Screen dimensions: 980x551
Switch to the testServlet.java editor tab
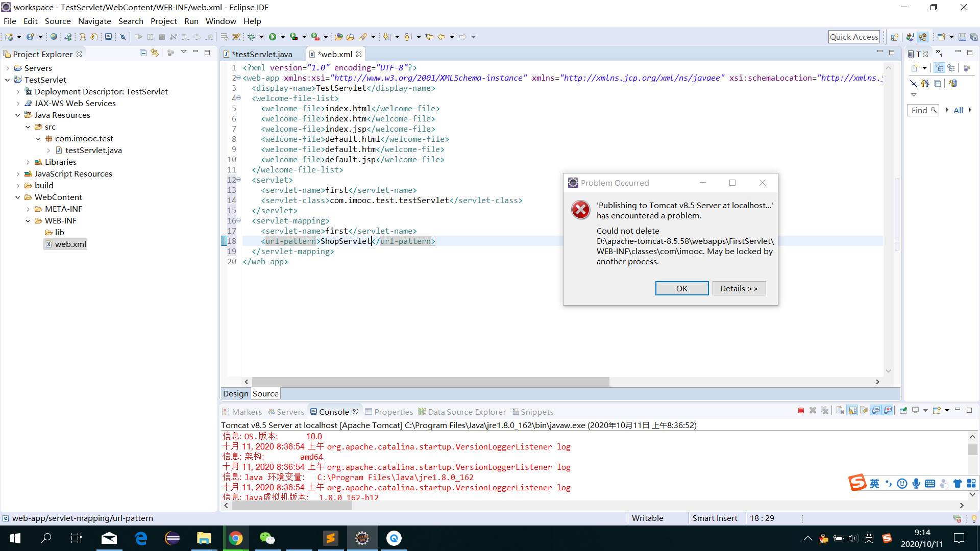pyautogui.click(x=262, y=54)
